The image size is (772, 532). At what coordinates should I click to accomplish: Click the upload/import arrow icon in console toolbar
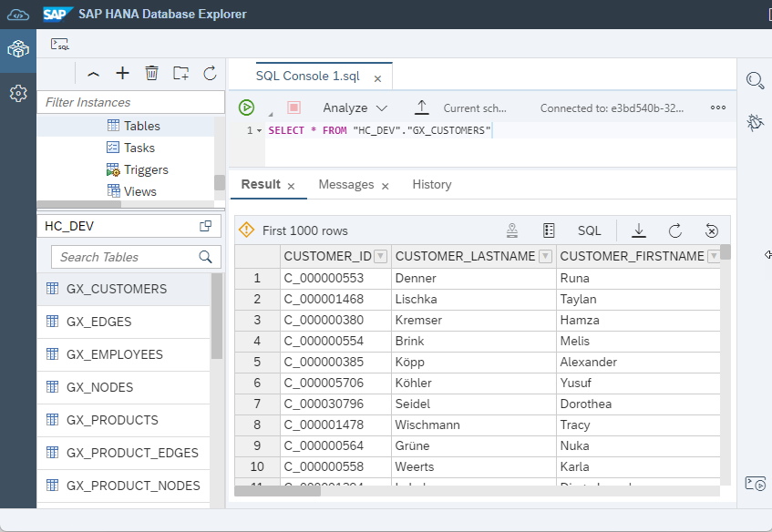click(x=421, y=107)
